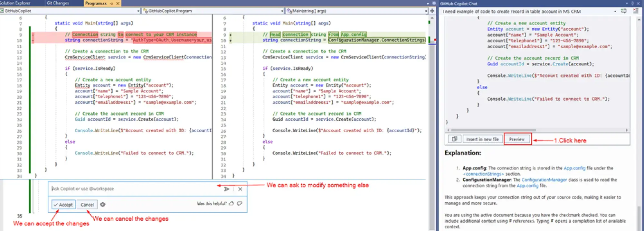This screenshot has width=644, height=231.
Task: Start a new Copilot chat thread
Action: point(624,11)
